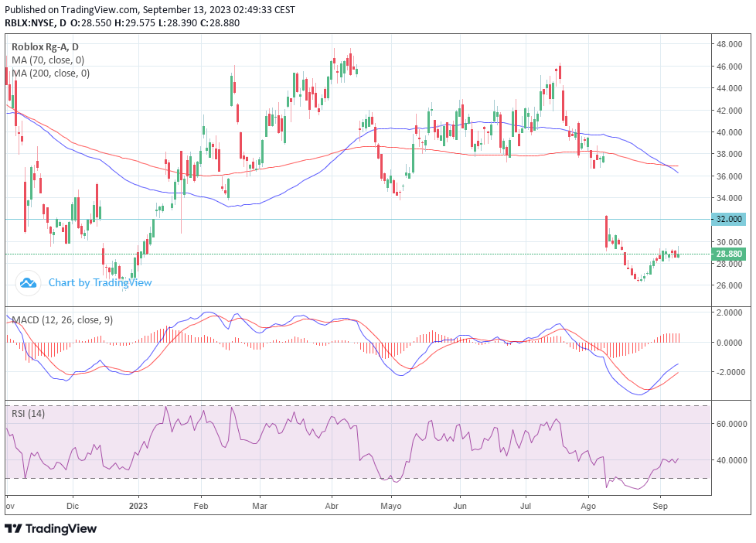Click the 42.000 price axis label

click(729, 111)
